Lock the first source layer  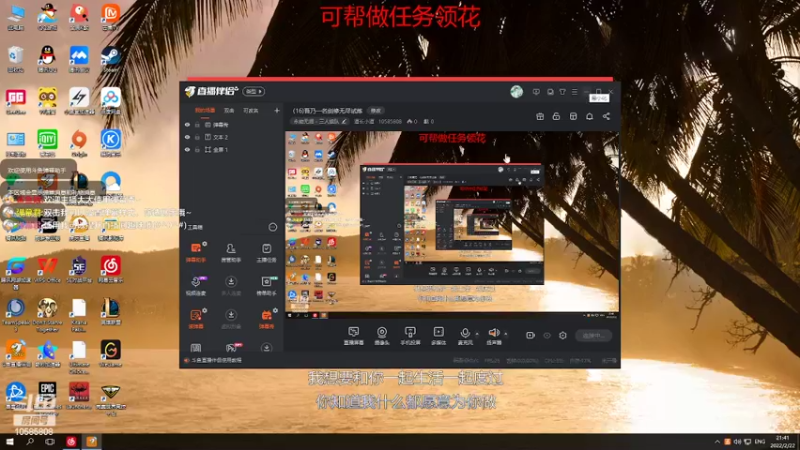point(197,124)
